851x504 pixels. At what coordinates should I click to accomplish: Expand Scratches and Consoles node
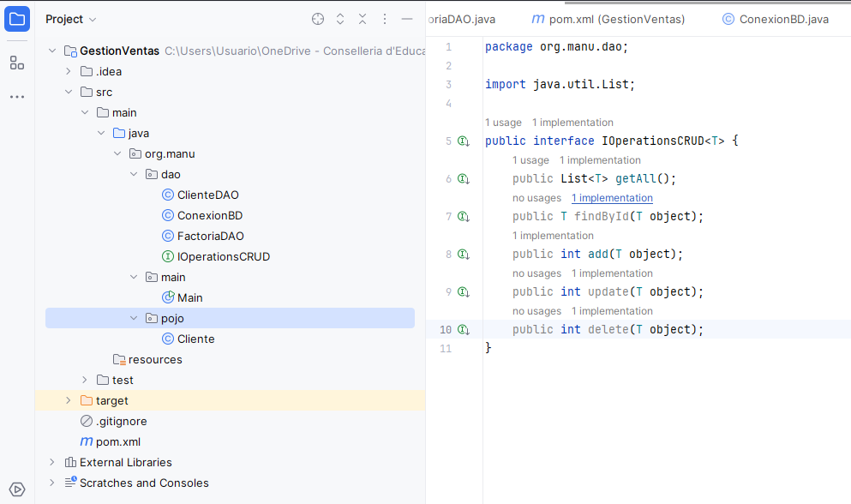pyautogui.click(x=52, y=483)
